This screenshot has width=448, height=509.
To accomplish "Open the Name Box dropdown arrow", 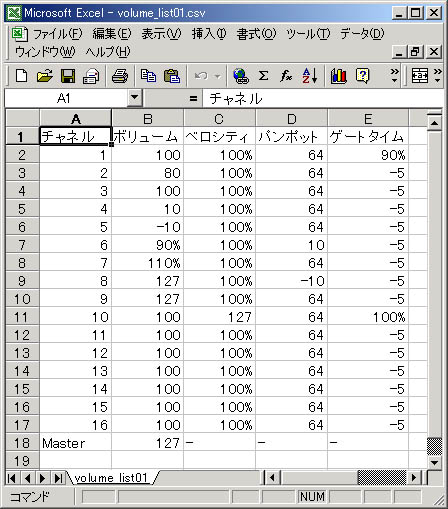I will [x=134, y=98].
